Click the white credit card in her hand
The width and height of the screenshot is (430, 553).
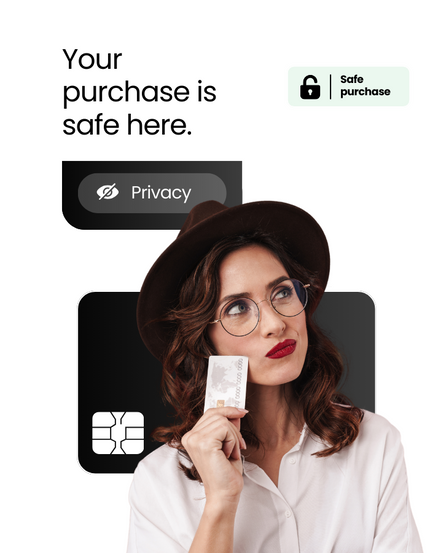click(226, 383)
